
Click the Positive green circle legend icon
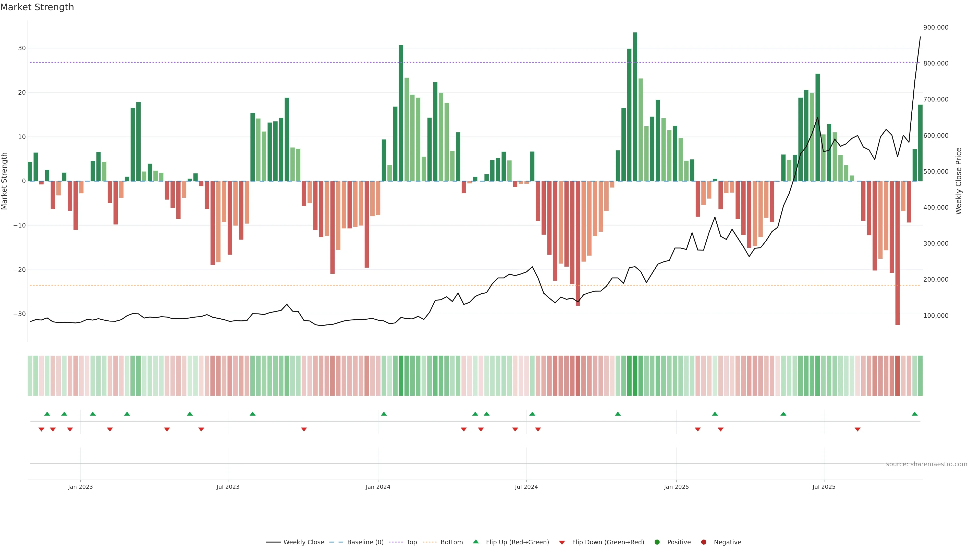(657, 542)
